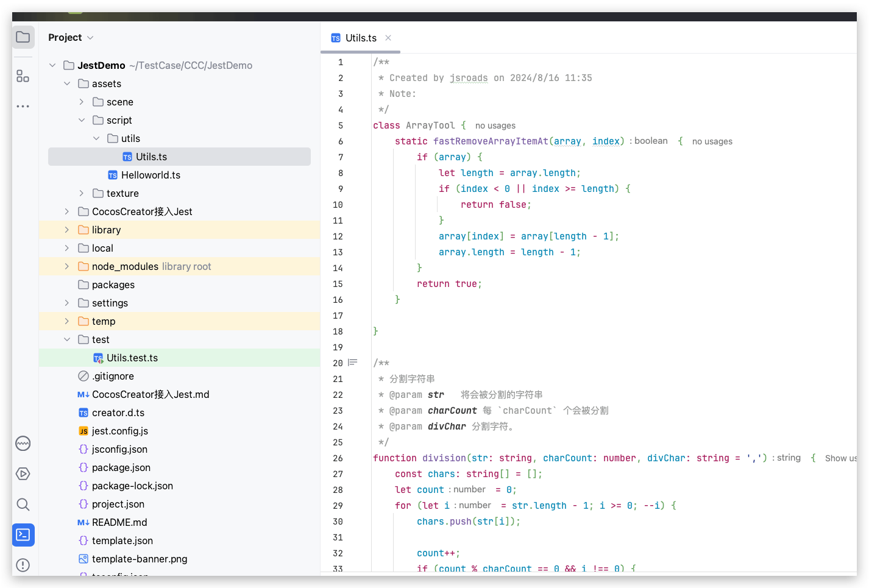Click line number 18 in the gutter

(x=338, y=331)
